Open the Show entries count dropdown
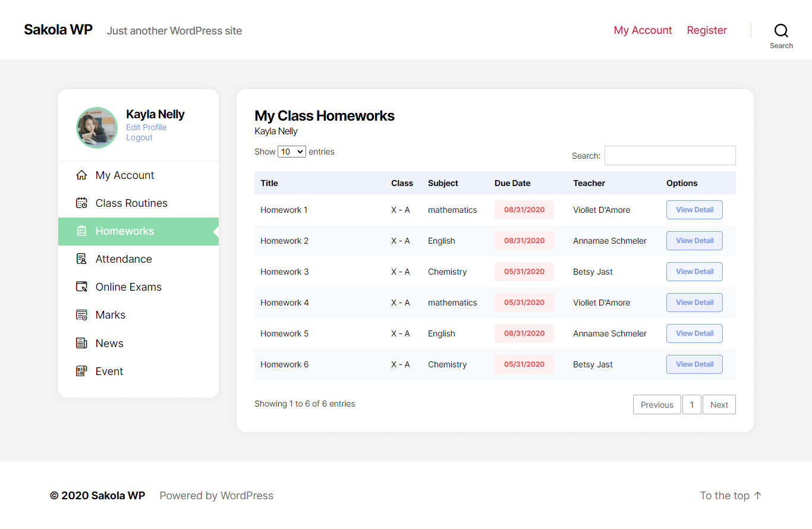 click(292, 152)
